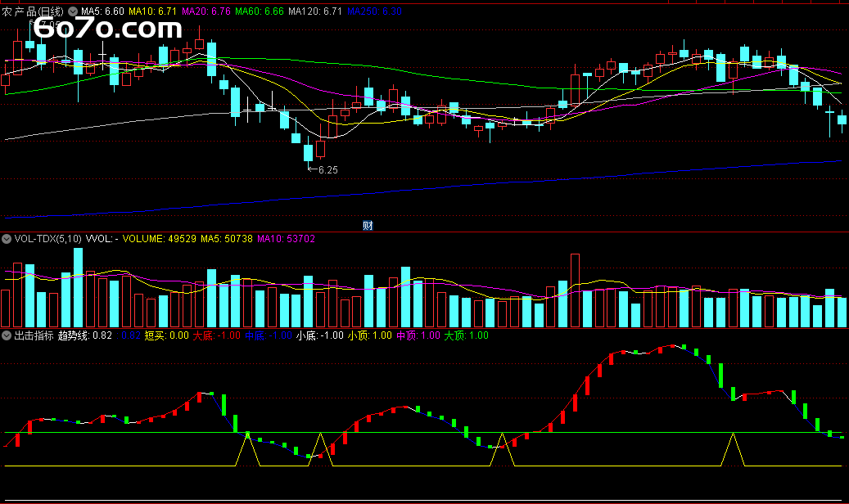
Task: Click the 中顶: 1.00 value
Action: tap(418, 335)
